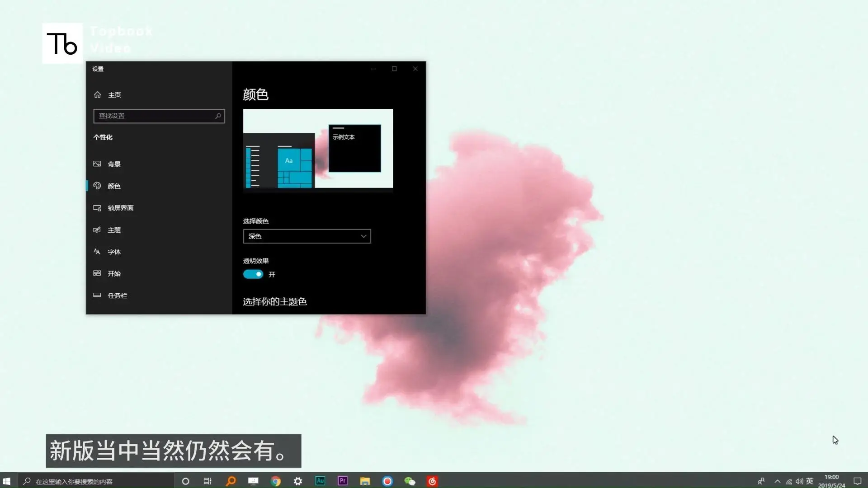Open Adobe Premiere Pro from the taskbar
The width and height of the screenshot is (868, 488).
click(x=342, y=481)
